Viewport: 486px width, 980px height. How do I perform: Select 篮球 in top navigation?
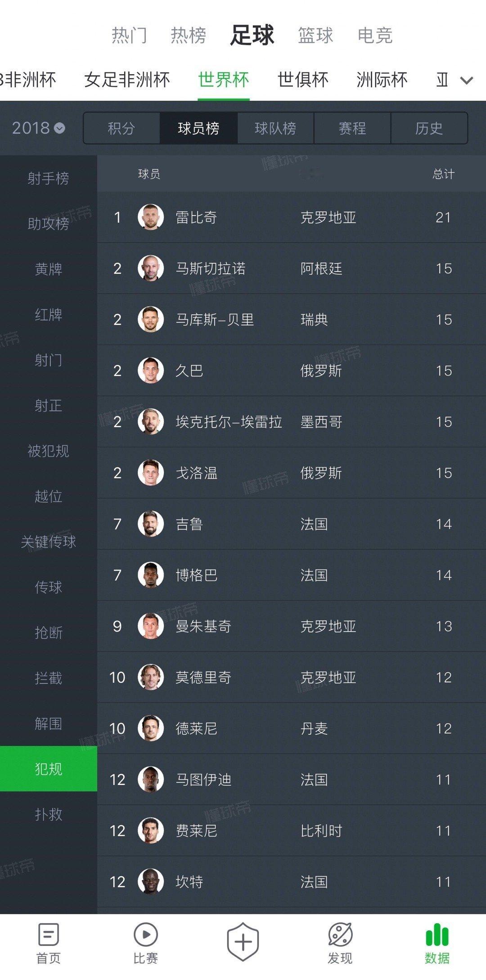(x=315, y=35)
